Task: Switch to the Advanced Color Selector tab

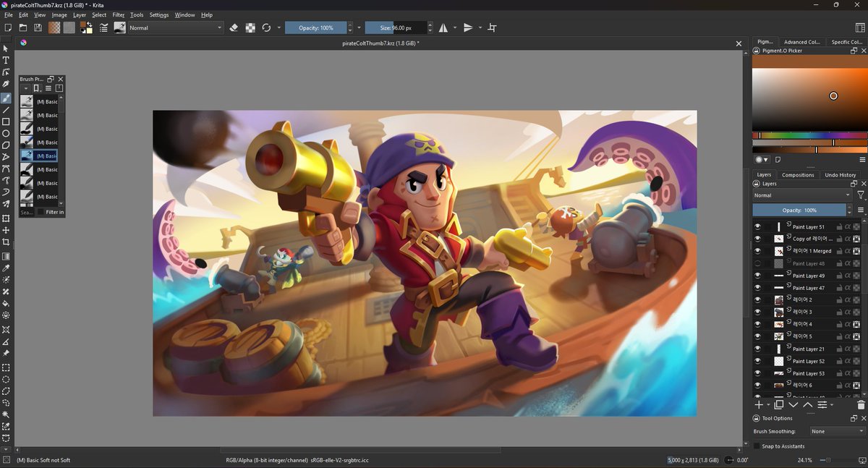Action: [x=801, y=42]
